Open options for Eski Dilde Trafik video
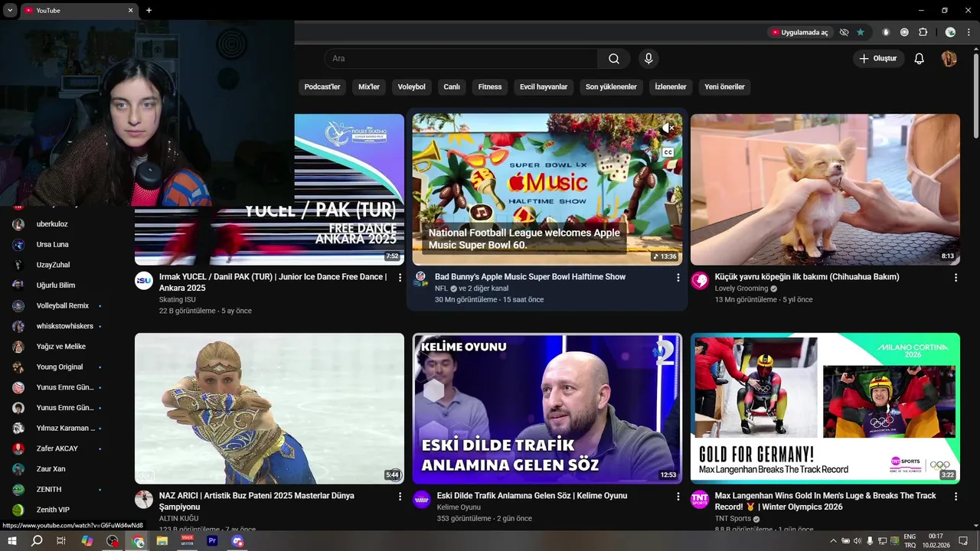Image resolution: width=980 pixels, height=551 pixels. [678, 497]
